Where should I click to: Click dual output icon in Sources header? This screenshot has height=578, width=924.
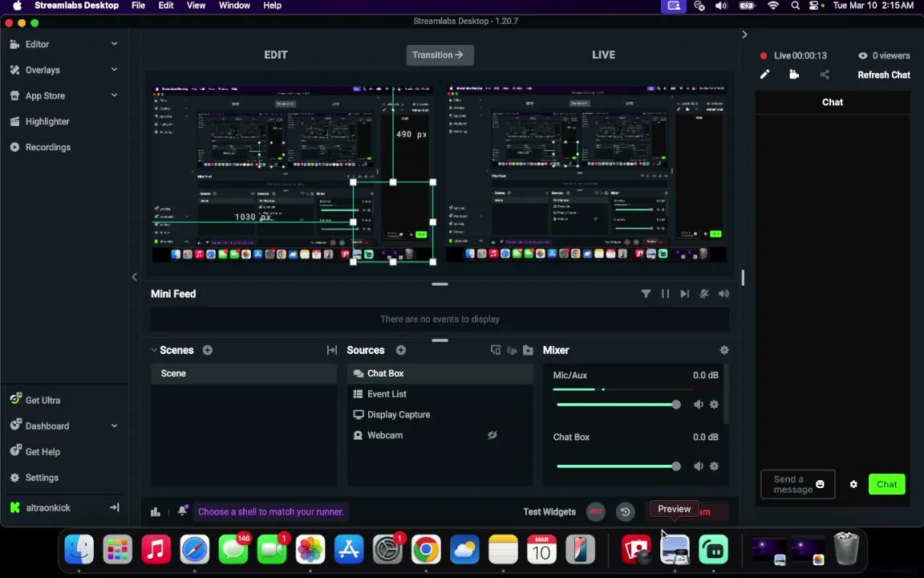(496, 350)
